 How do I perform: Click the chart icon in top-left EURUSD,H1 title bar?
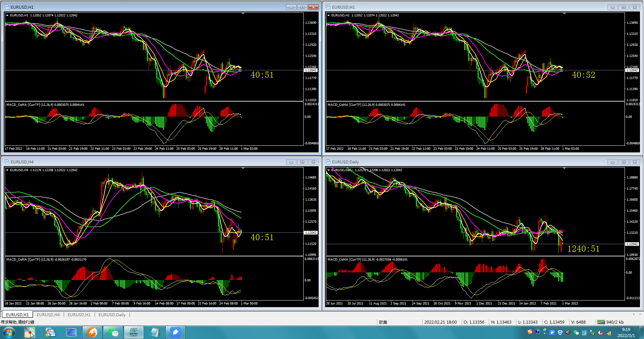(x=6, y=7)
